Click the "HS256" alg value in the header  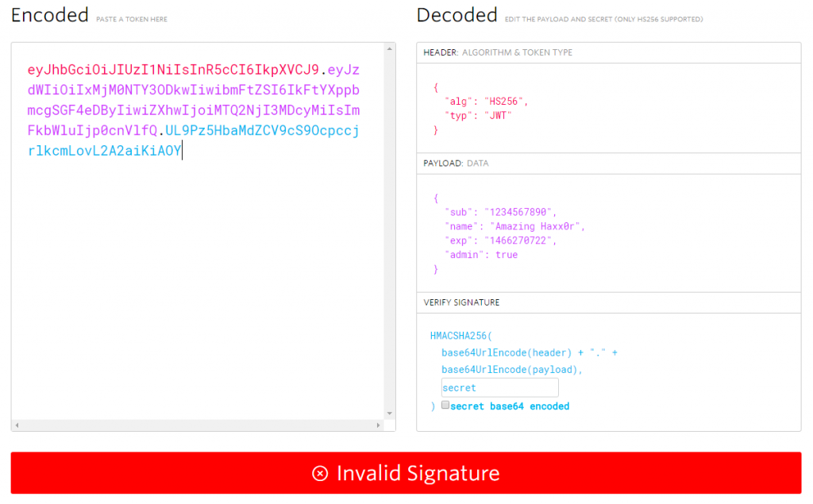point(508,102)
